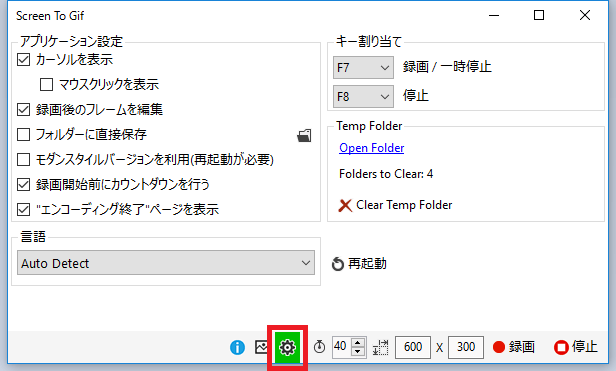Click the folder icon beside フォルダーに直接保存
Screen dimensions: 616x371
pos(304,136)
